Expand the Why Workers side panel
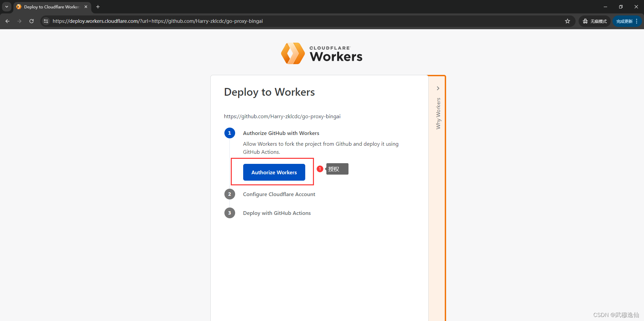This screenshot has height=321, width=644. click(x=438, y=88)
